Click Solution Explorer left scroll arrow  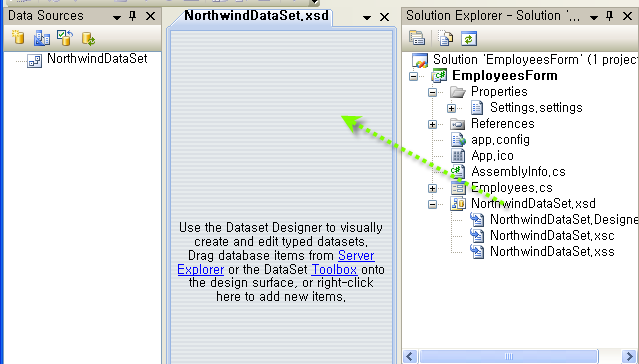410,357
